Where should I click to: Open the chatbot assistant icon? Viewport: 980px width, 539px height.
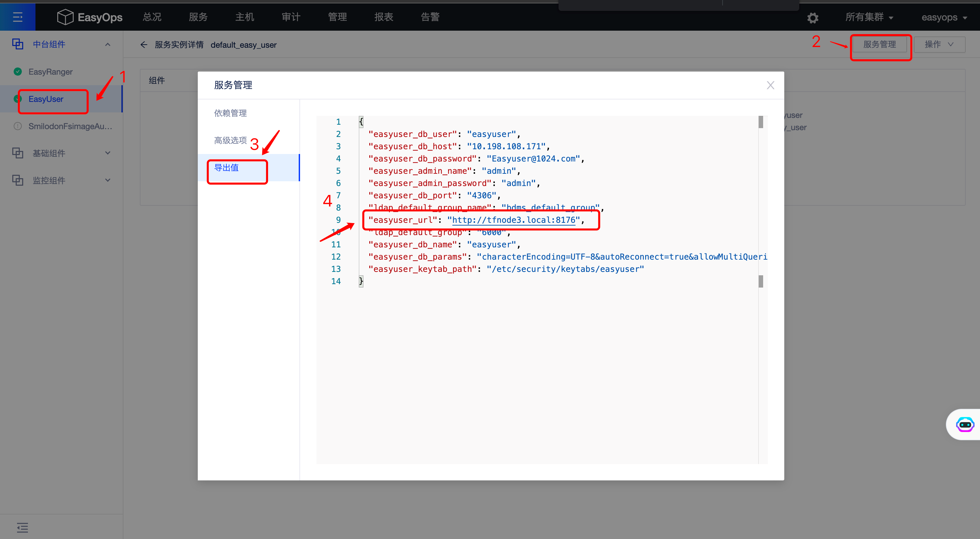pos(965,424)
